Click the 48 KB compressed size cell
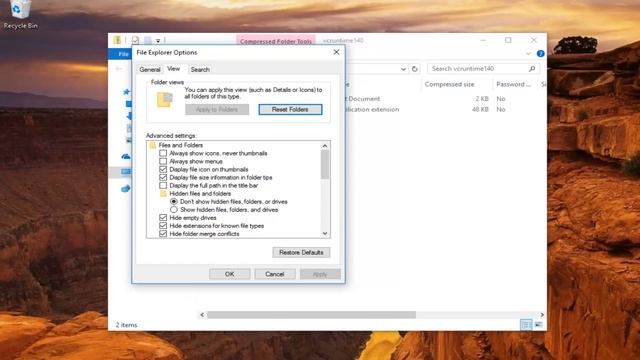This screenshot has width=640, height=360. coord(480,109)
